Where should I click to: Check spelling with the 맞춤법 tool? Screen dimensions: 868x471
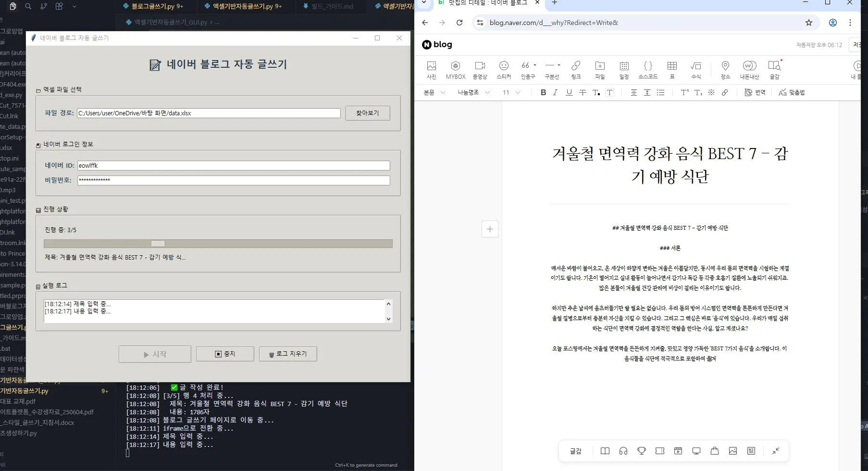point(792,92)
